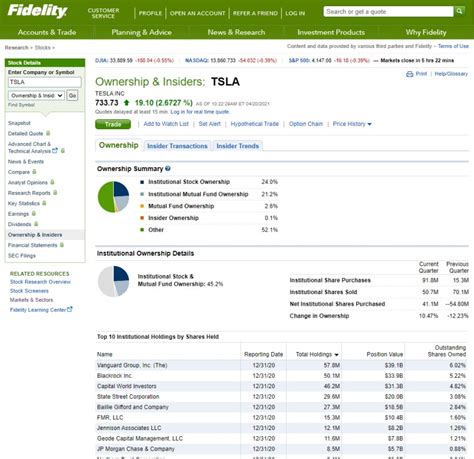Open the Ownership & Insiders page dropdown

pos(36,96)
